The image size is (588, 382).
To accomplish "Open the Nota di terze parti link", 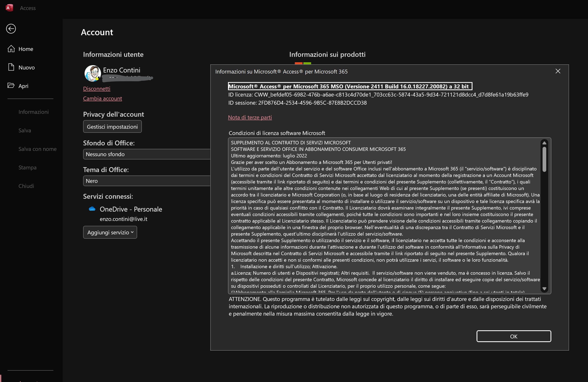I will point(250,117).
